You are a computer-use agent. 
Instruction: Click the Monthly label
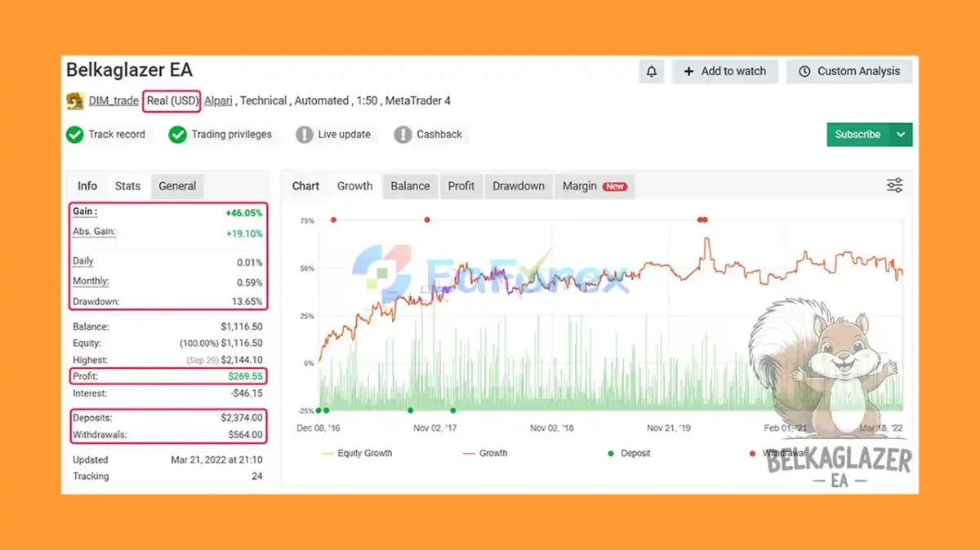(x=91, y=282)
